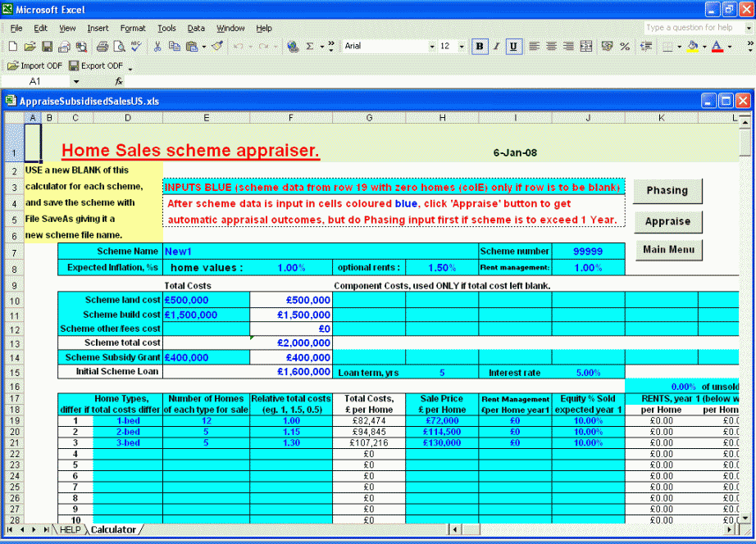The height and width of the screenshot is (544, 756).
Task: Open the Window menu
Action: tap(230, 29)
